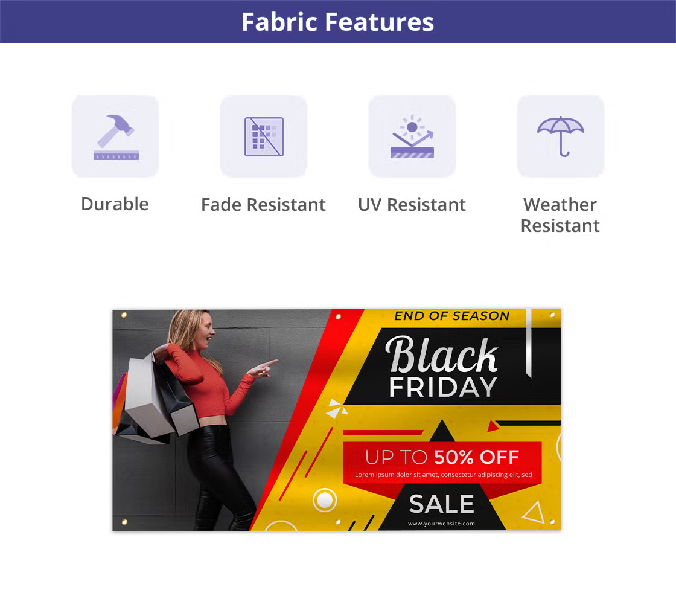Click the UP TO 50% OFF red box

click(x=442, y=461)
